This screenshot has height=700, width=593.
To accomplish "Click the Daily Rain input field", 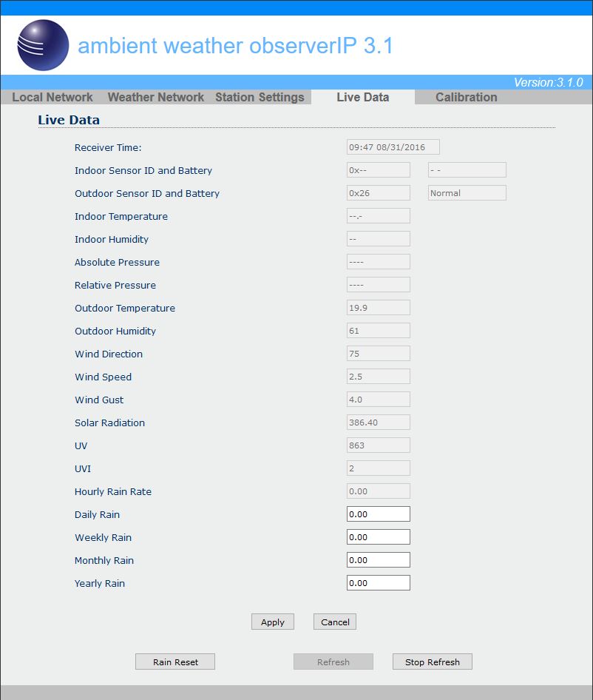I will pos(379,514).
